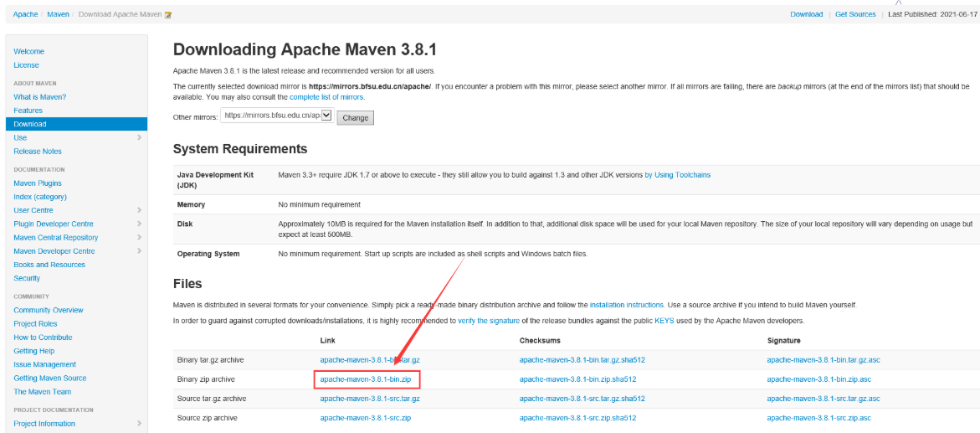Image resolution: width=980 pixels, height=433 pixels.
Task: Open The Maven Team link
Action: click(43, 392)
